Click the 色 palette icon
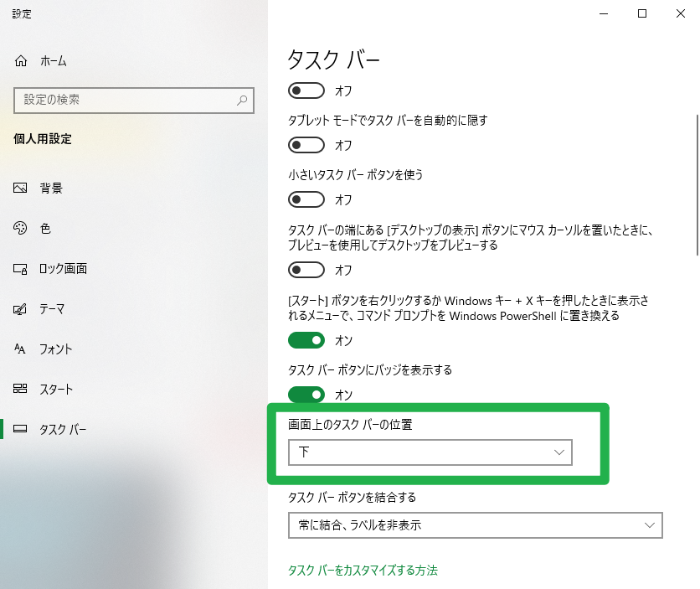Viewport: 700px width, 589px height. pyautogui.click(x=20, y=228)
